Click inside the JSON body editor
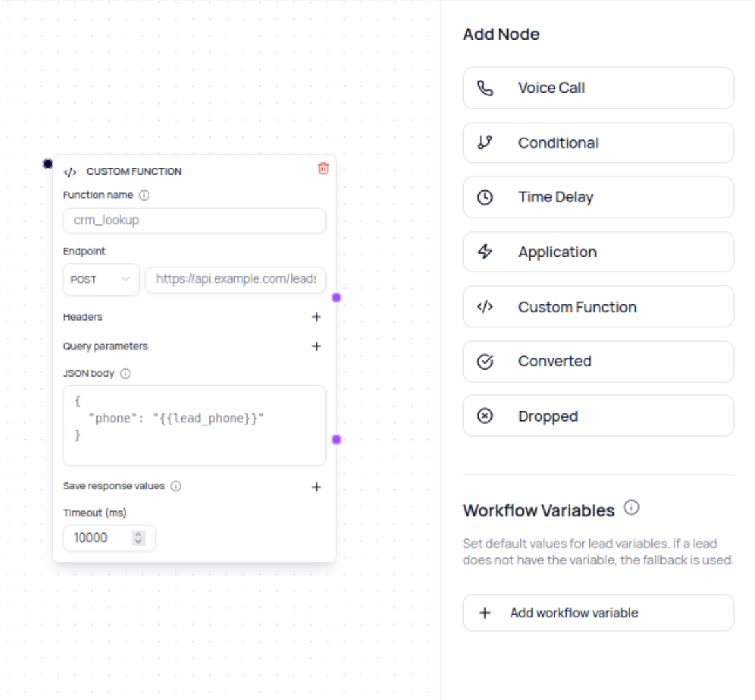This screenshot has height=700, width=755. pos(194,425)
